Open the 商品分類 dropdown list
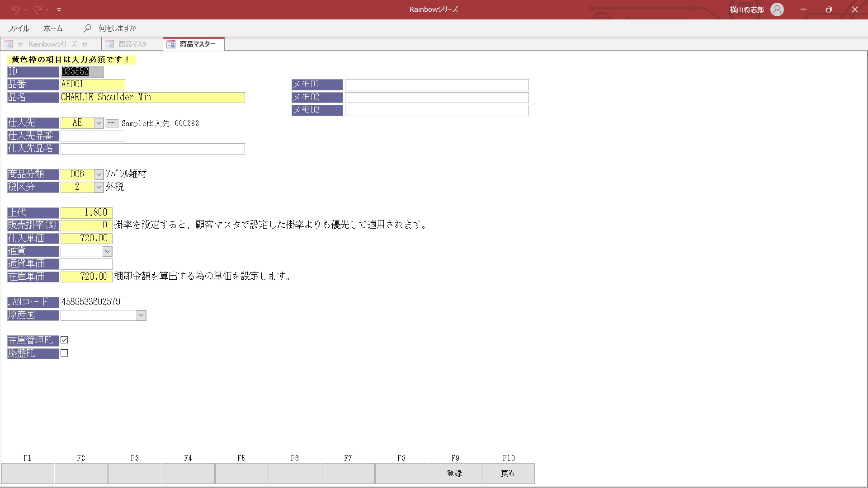 [x=99, y=174]
